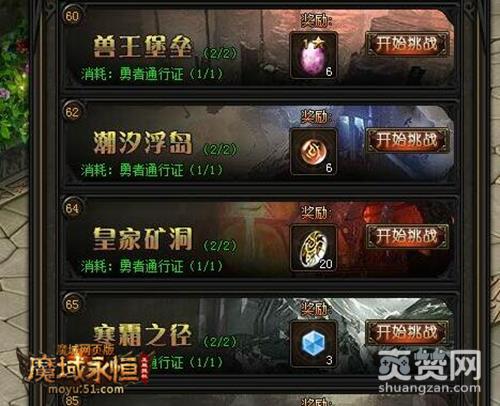Viewport: 500px width, 406px height.
Task: Click the level 60 badge
Action: click(72, 16)
